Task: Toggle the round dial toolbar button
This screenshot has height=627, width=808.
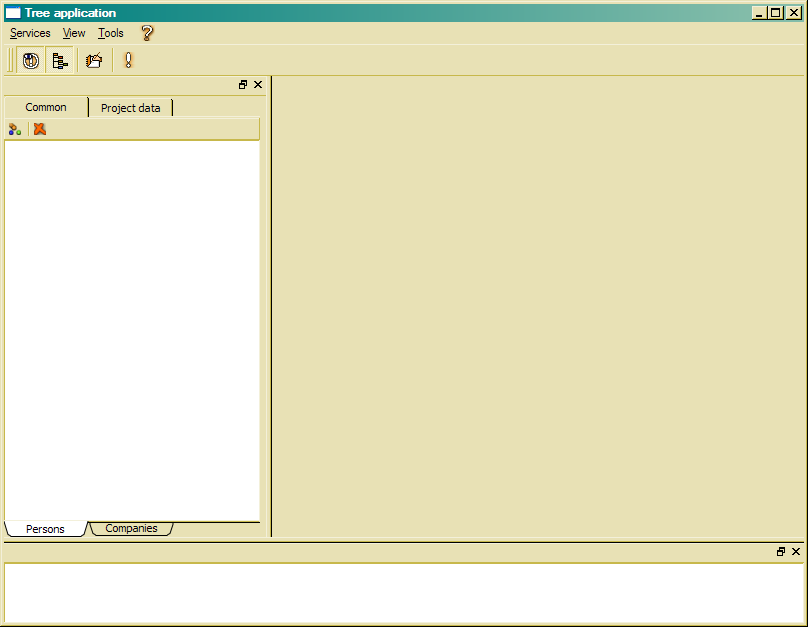Action: tap(31, 61)
